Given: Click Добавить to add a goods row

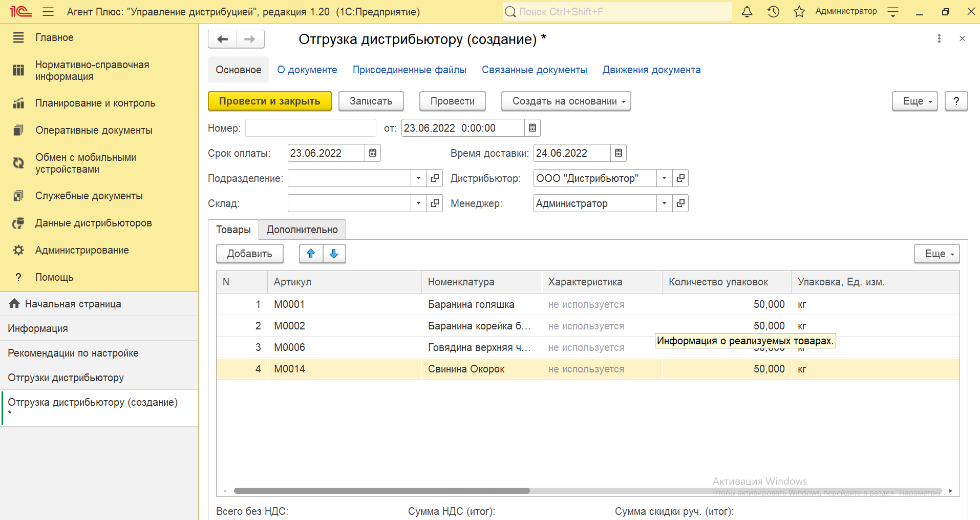Looking at the screenshot, I should [250, 254].
